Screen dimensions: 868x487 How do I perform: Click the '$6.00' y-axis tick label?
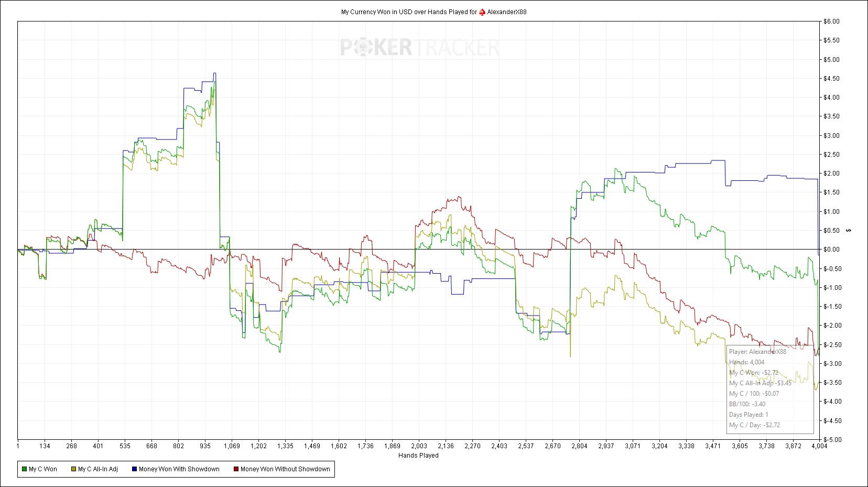click(x=831, y=21)
